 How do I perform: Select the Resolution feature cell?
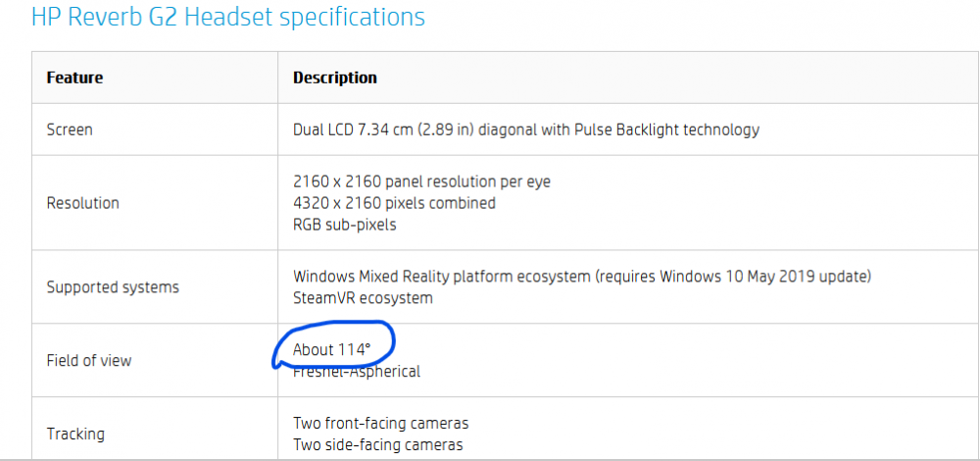[x=83, y=203]
